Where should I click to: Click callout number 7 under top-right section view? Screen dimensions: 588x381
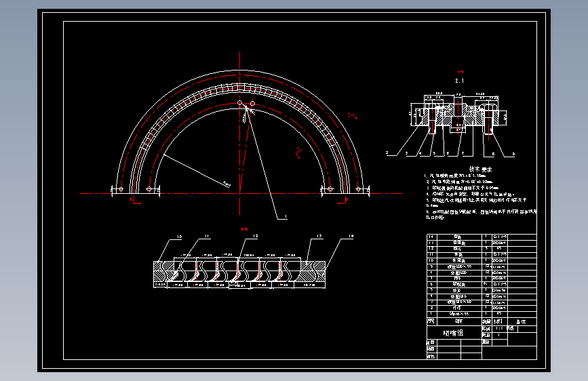[463, 153]
